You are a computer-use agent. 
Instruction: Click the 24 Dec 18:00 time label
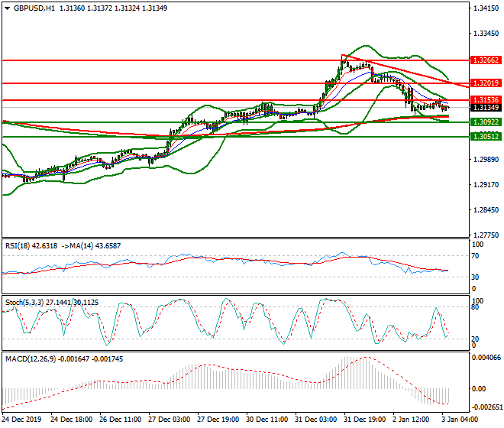[71, 420]
